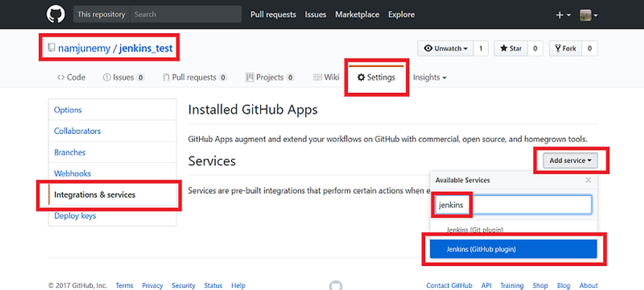
Task: Switch to the Code tab
Action: pos(71,77)
